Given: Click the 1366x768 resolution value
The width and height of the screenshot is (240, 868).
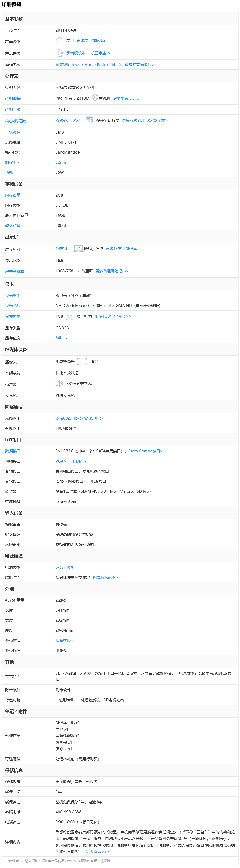Looking at the screenshot, I should (x=64, y=271).
